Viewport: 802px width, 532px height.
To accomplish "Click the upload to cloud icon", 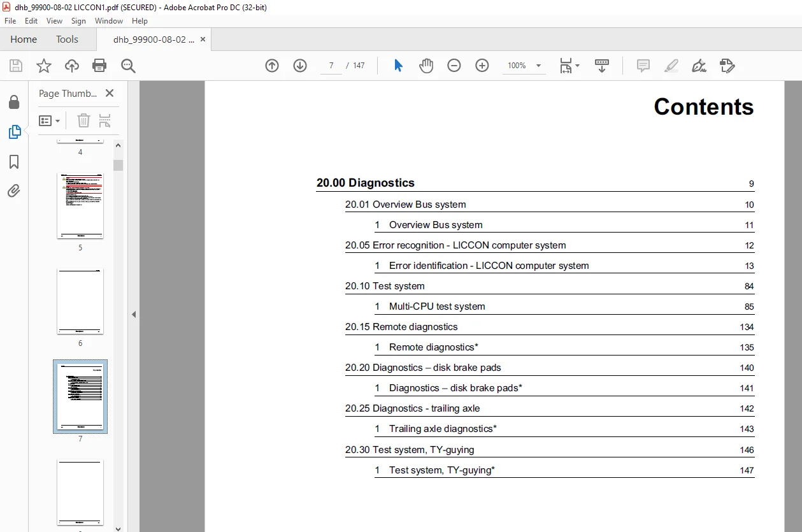I will [x=72, y=66].
